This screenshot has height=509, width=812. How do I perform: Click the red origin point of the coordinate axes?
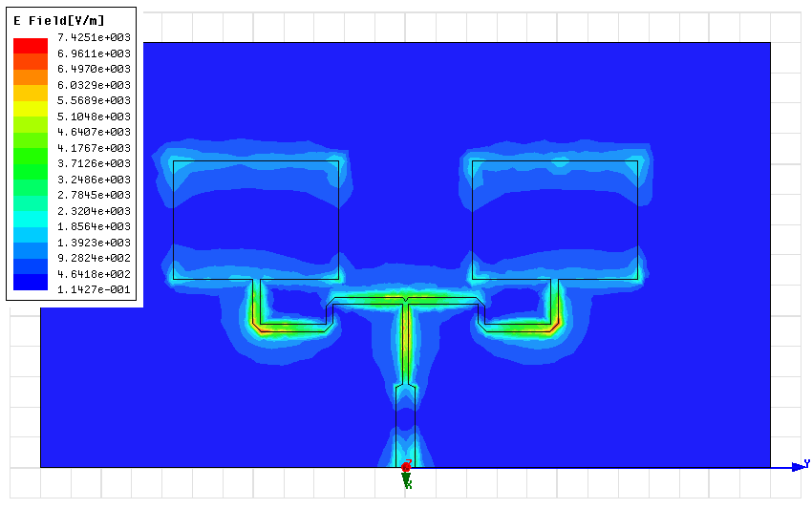(406, 467)
